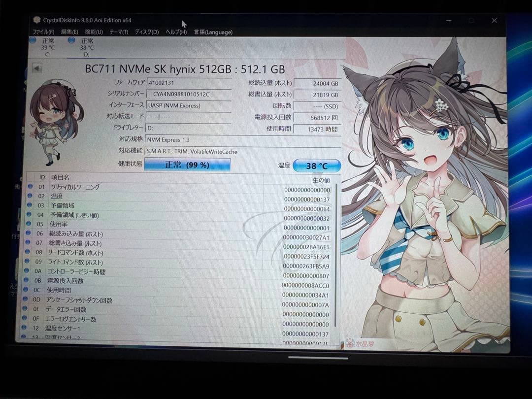Click the status dot for 温度センサー1 row
Screen dimensions: 532x399
point(24,328)
